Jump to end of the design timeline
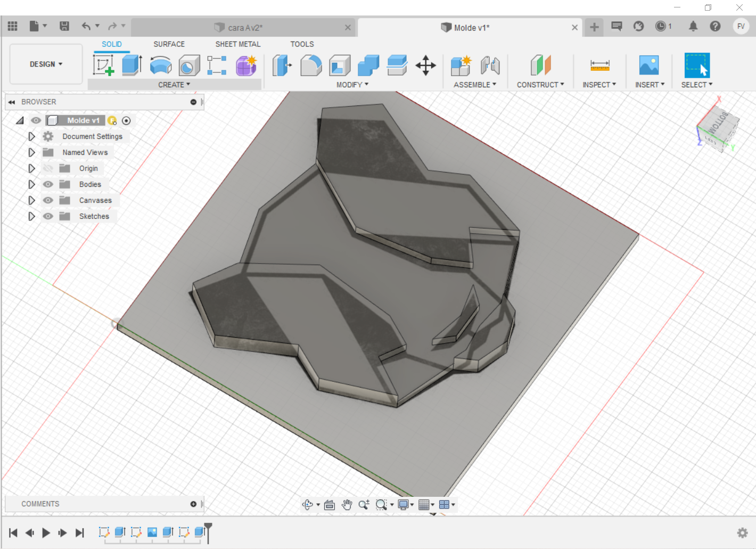This screenshot has width=756, height=549. (x=80, y=532)
